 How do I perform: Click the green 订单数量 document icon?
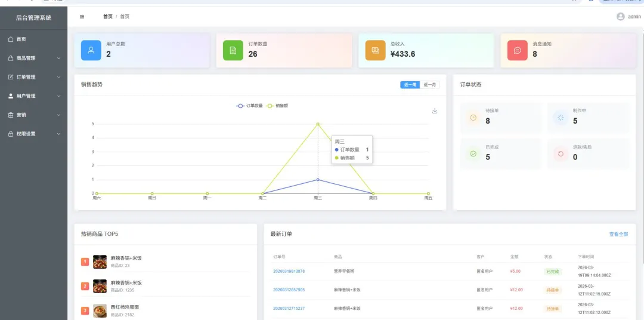point(233,50)
